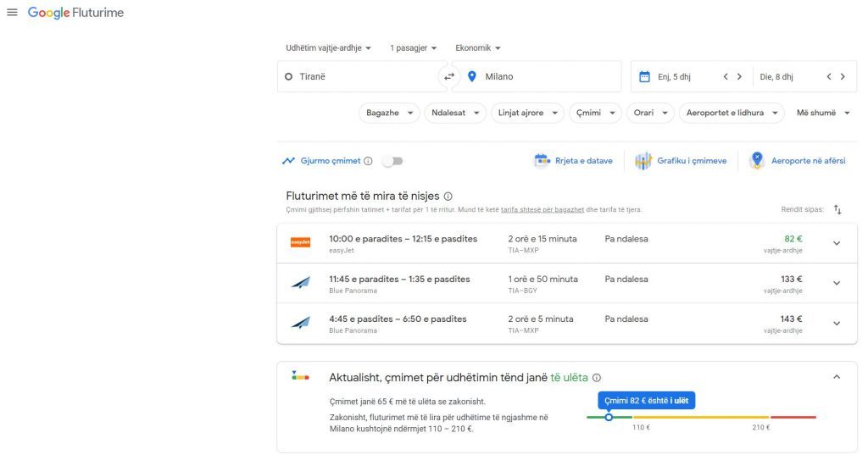Go to previous day for Die, 8 dhj

tap(829, 76)
